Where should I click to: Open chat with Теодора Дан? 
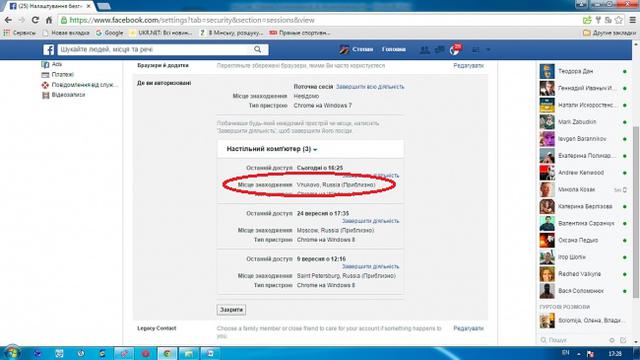pos(583,71)
